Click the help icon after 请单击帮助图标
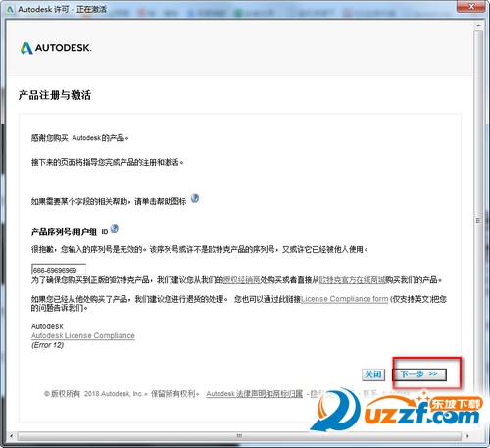This screenshot has width=490, height=448. pyautogui.click(x=195, y=198)
